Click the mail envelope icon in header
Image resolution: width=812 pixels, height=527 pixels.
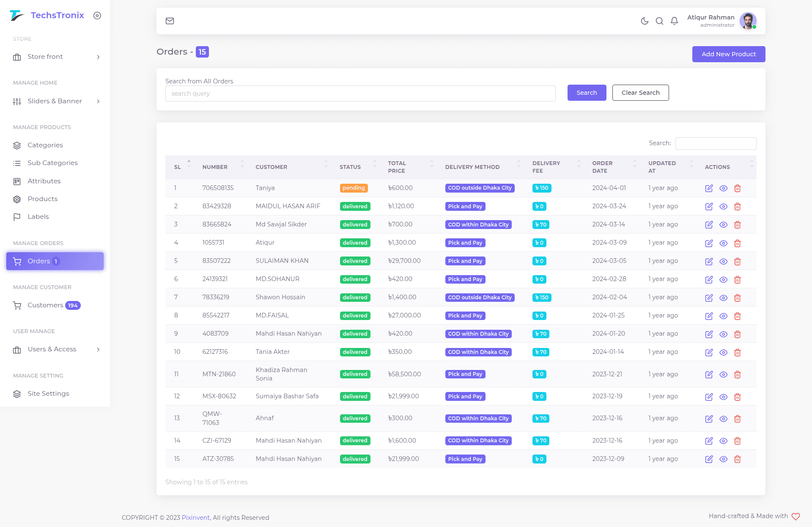[x=170, y=21]
